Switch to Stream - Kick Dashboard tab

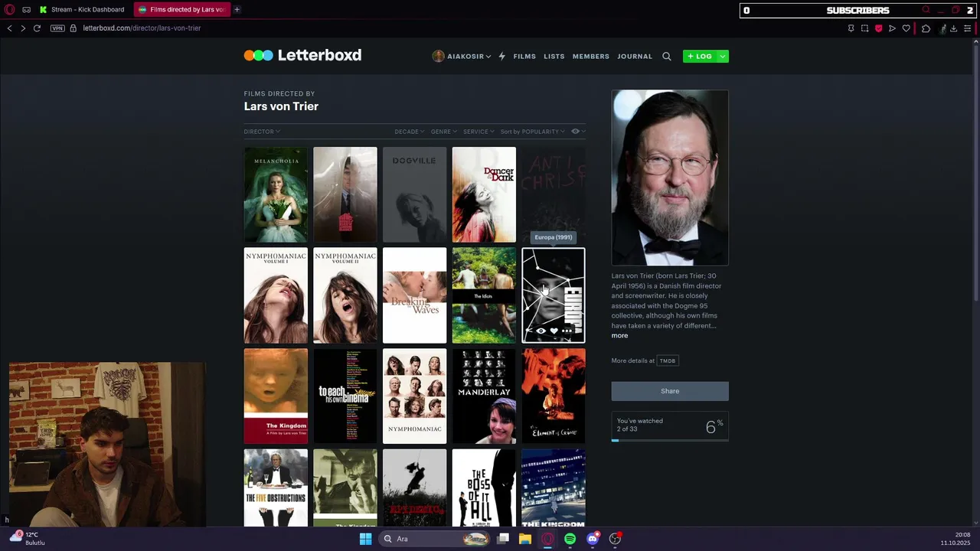83,9
